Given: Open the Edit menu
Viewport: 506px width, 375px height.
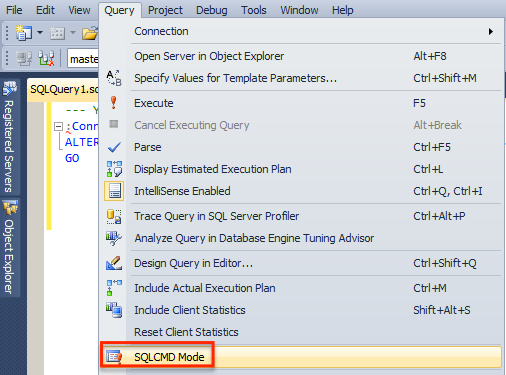Looking at the screenshot, I should [45, 10].
